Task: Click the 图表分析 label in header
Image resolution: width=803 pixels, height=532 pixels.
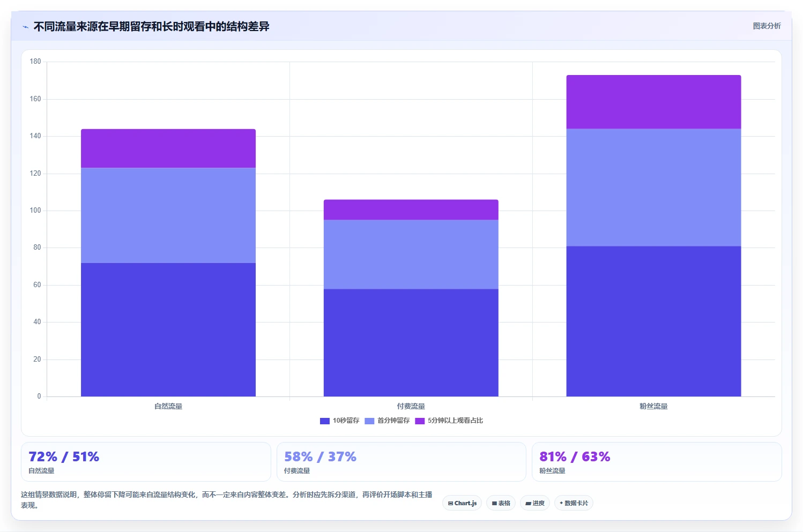Action: pos(767,26)
